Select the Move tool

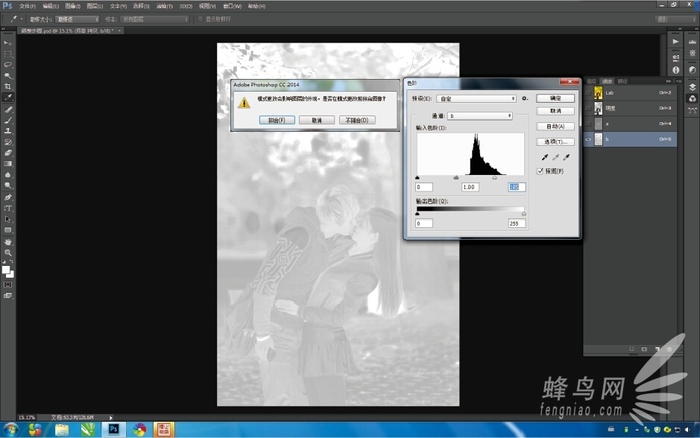click(8, 43)
